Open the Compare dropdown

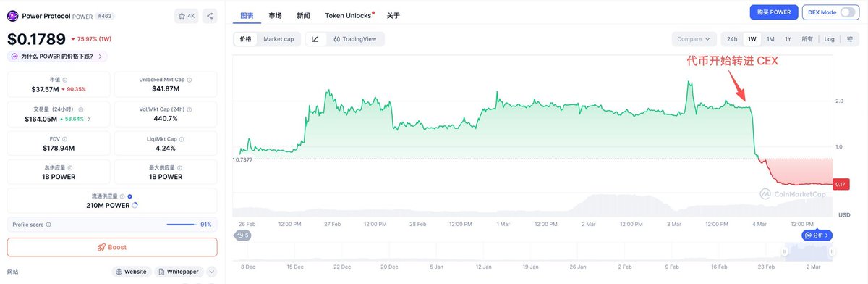(694, 39)
